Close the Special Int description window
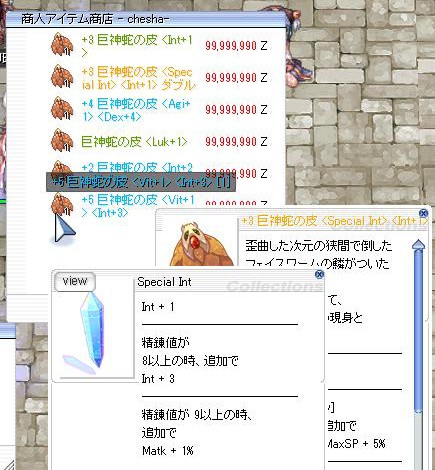435x470 pixels. click(319, 274)
